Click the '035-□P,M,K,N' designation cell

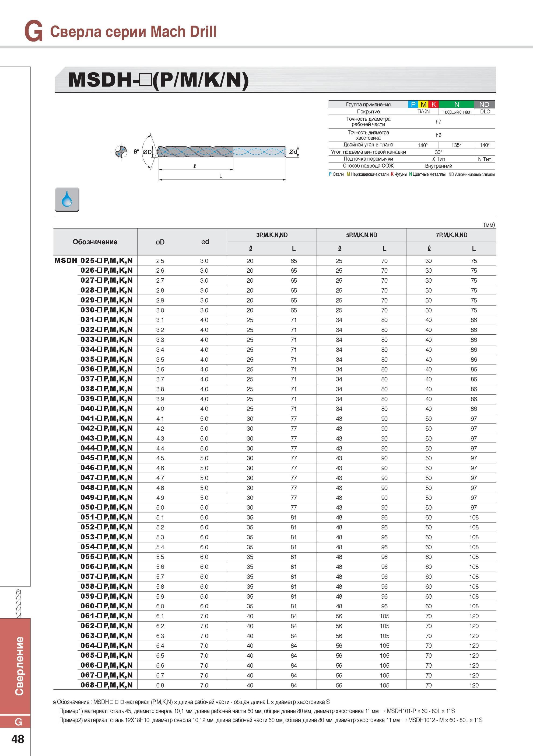(107, 359)
